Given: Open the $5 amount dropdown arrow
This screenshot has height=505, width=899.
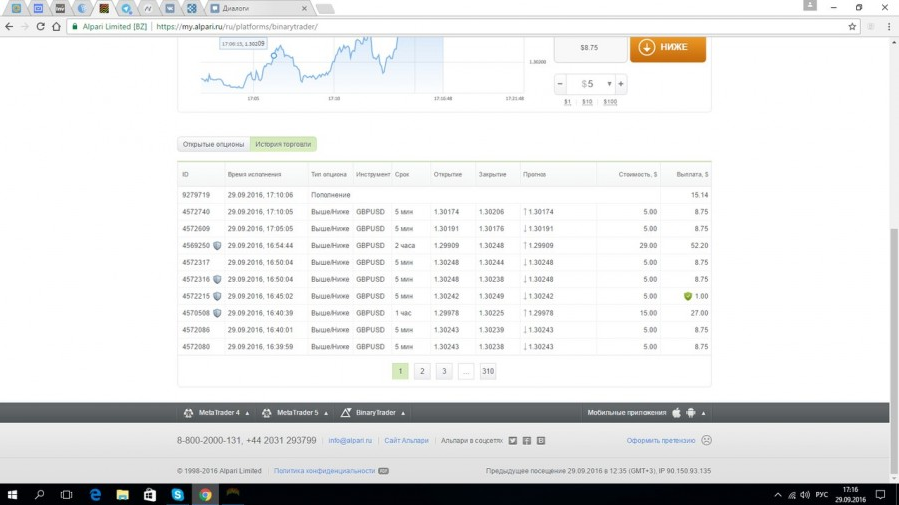Looking at the screenshot, I should point(609,84).
